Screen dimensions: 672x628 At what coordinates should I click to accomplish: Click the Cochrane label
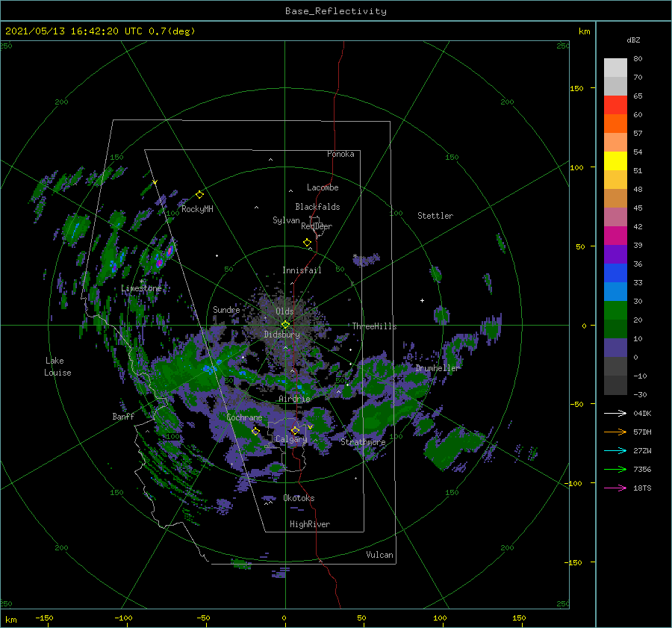pyautogui.click(x=244, y=417)
